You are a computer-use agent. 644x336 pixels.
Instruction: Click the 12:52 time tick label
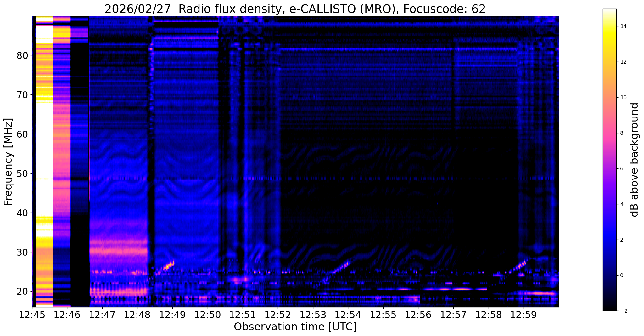(x=278, y=315)
